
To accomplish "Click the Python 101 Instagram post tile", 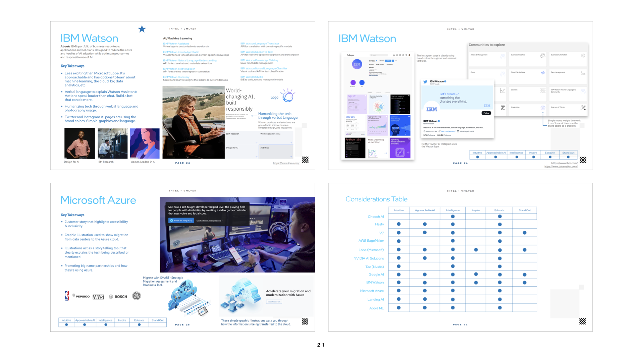I will (355, 148).
